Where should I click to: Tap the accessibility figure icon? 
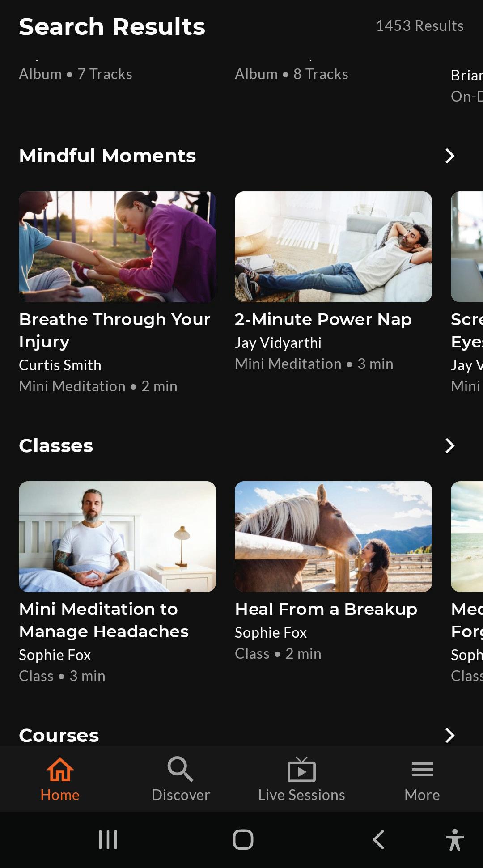(x=455, y=839)
